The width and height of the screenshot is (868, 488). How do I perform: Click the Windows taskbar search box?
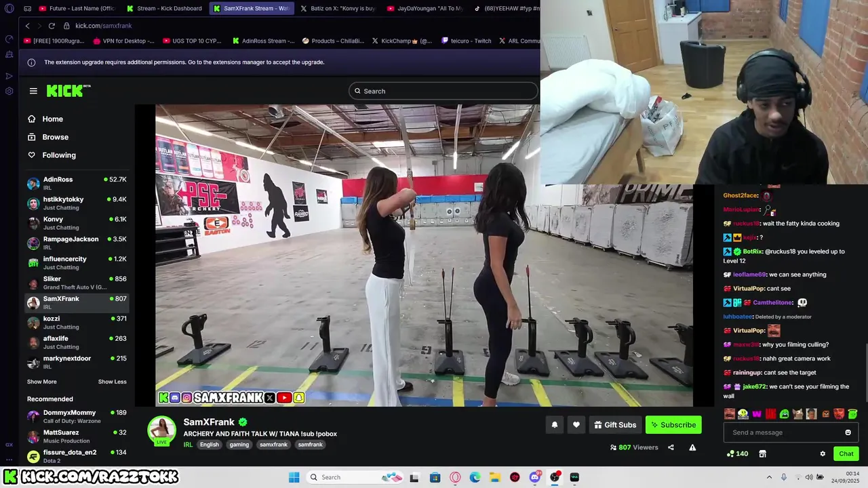click(x=355, y=477)
